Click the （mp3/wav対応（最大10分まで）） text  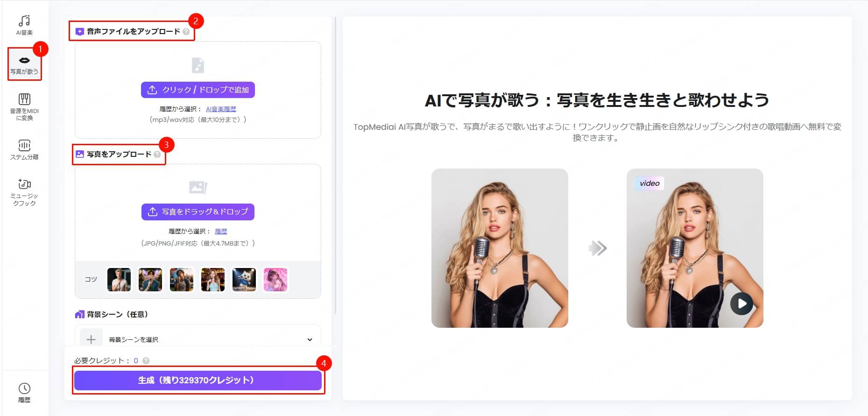198,120
